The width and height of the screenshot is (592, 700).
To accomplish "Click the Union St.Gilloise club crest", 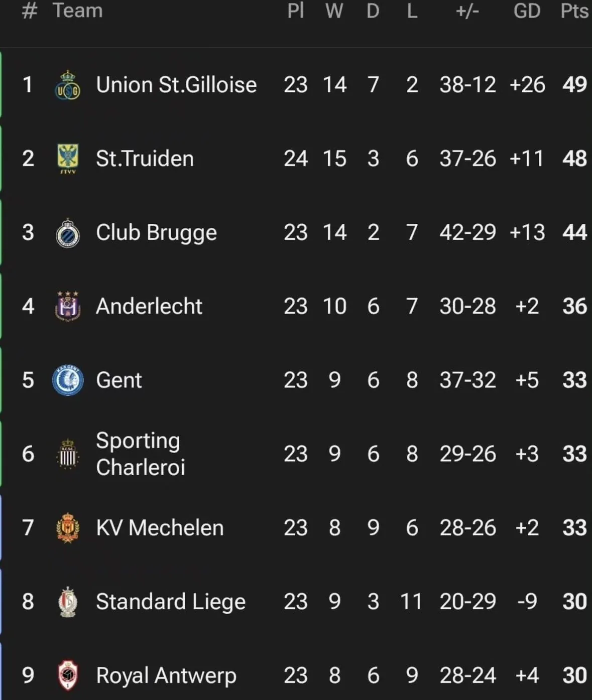I will 67,85.
